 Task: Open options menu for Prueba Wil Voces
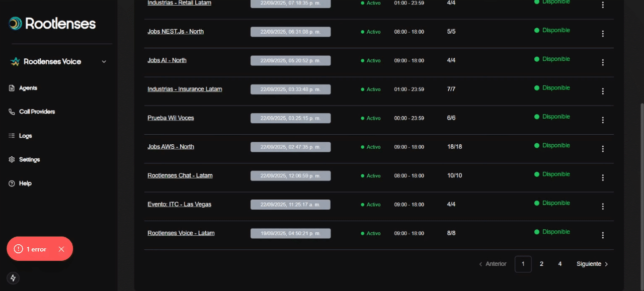click(x=603, y=120)
